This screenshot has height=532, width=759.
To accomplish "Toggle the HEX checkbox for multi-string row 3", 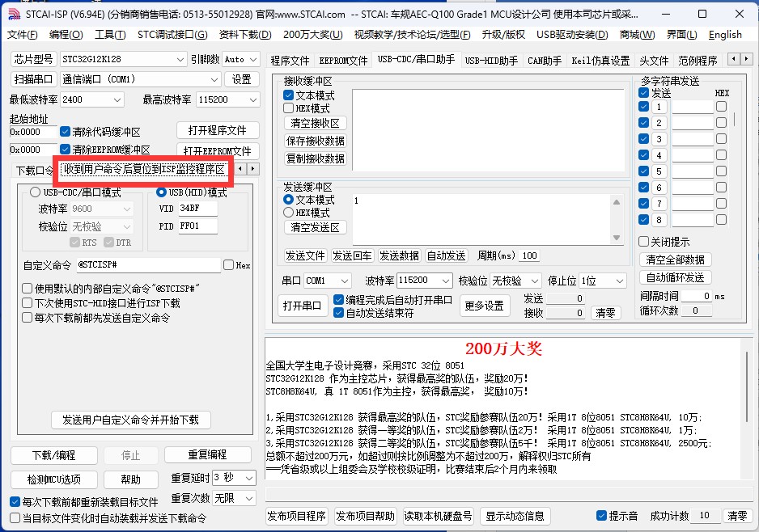I will pos(721,139).
